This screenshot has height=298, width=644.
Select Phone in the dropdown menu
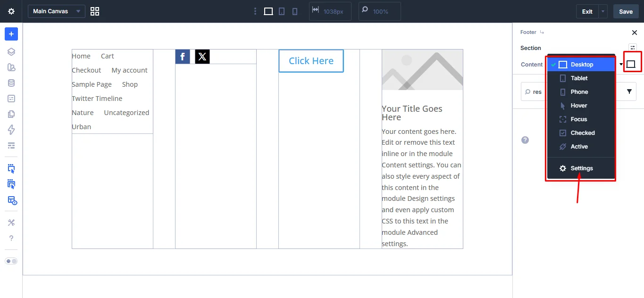(x=581, y=92)
